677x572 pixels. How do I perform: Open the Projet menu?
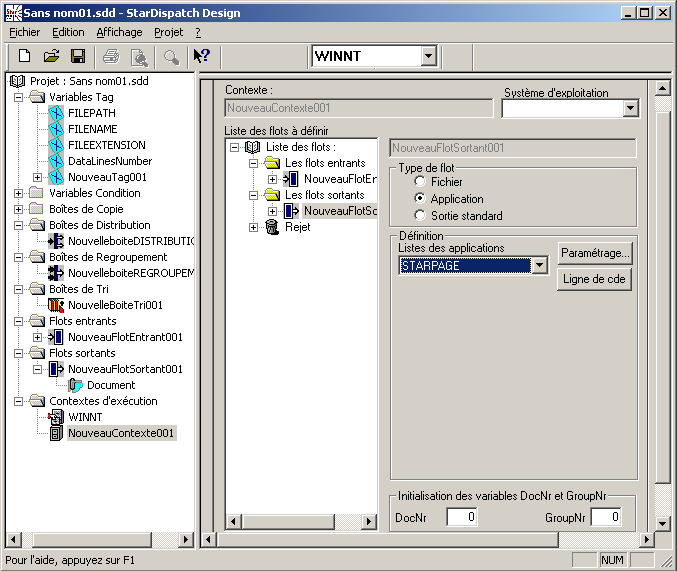[x=168, y=32]
